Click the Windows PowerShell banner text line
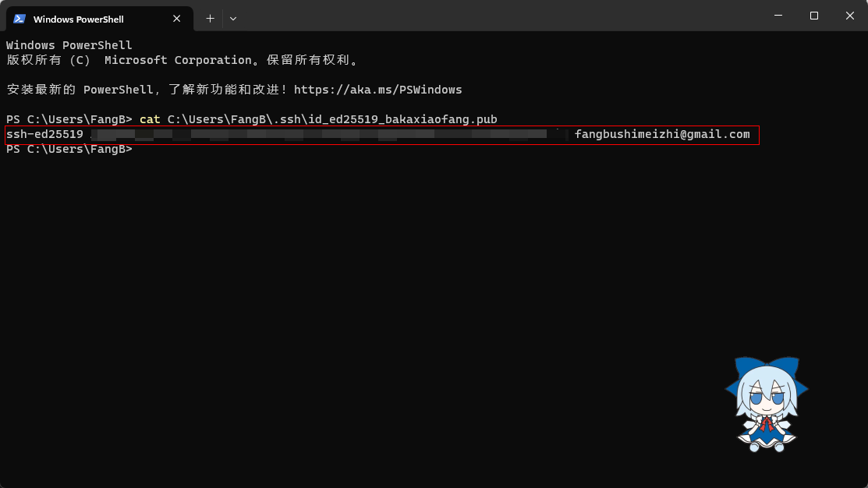Image resolution: width=868 pixels, height=488 pixels. 69,45
